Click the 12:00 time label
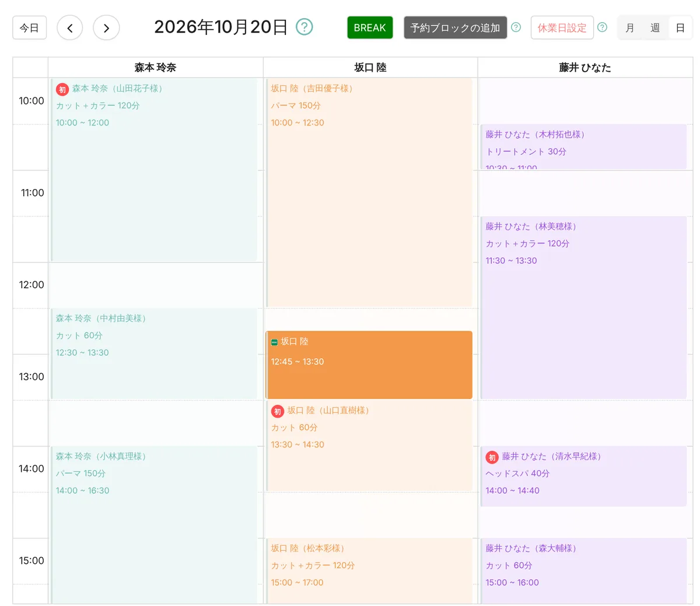Viewport: 700px width, 606px height. 32,285
